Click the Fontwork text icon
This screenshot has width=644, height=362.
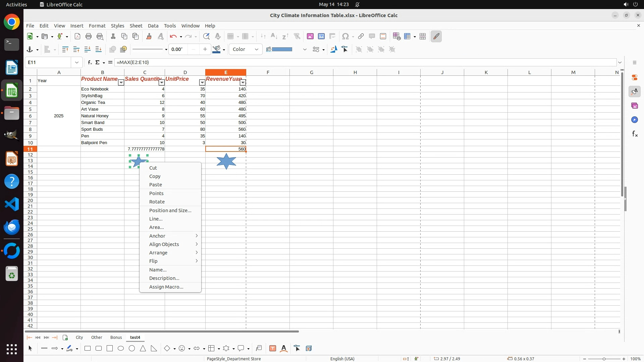coord(284,349)
